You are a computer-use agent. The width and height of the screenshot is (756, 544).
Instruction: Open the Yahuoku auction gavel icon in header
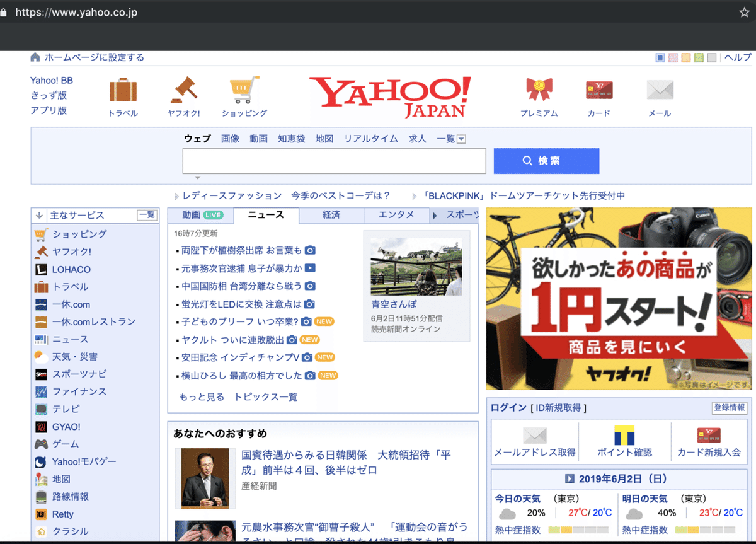click(184, 90)
